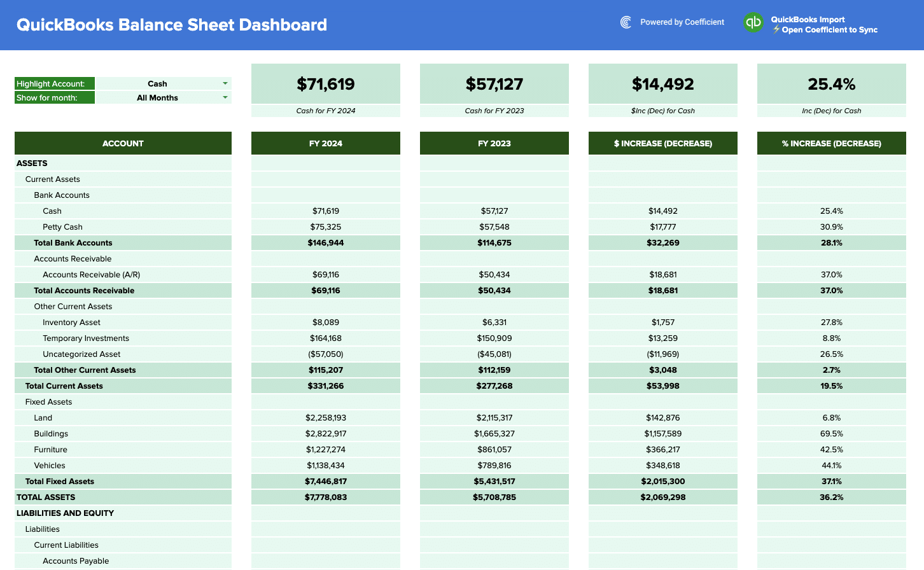Click the green QuickBooks logo icon
Viewport: 924px width, 570px height.
point(753,22)
